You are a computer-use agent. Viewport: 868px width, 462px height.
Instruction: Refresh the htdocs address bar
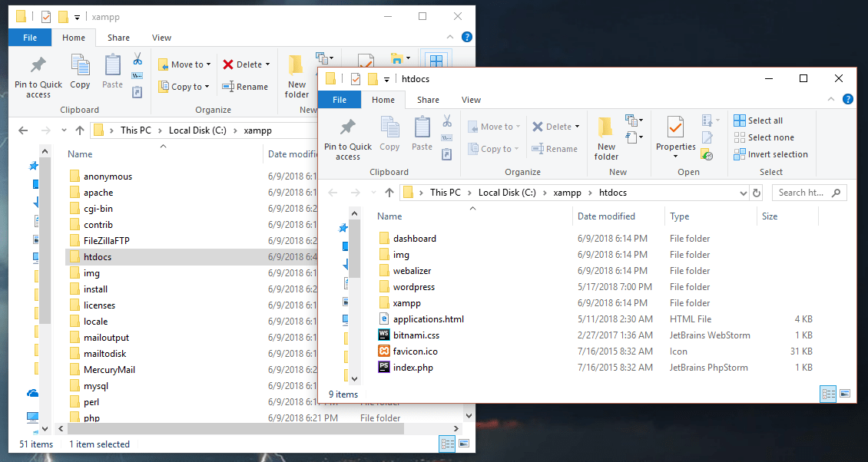[x=756, y=193]
